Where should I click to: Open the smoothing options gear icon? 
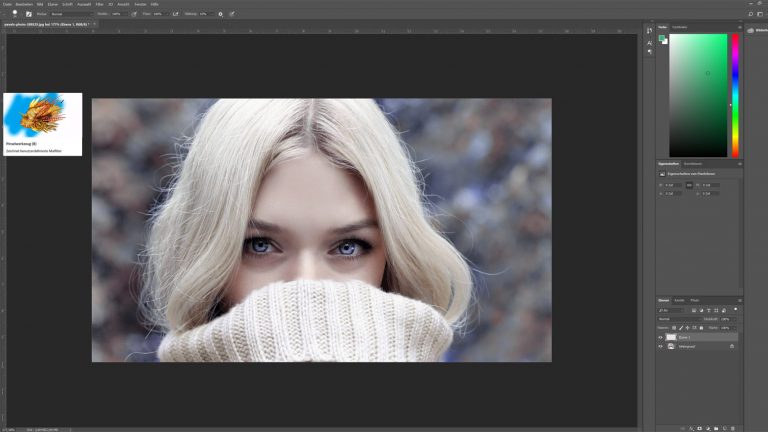(220, 14)
